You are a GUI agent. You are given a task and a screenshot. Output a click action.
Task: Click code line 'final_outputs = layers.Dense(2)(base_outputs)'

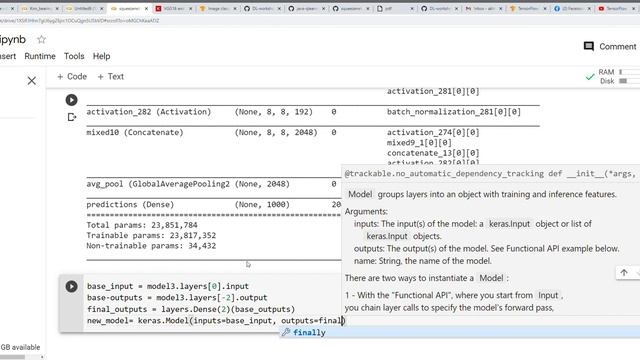point(191,309)
